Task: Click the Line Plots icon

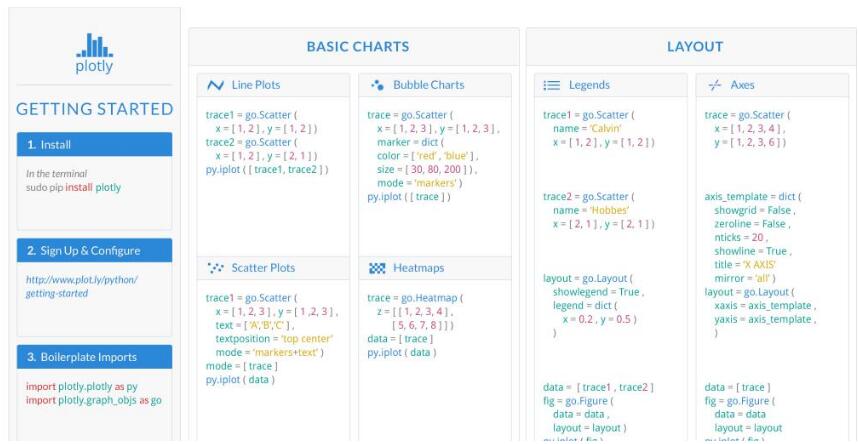Action: pos(215,85)
